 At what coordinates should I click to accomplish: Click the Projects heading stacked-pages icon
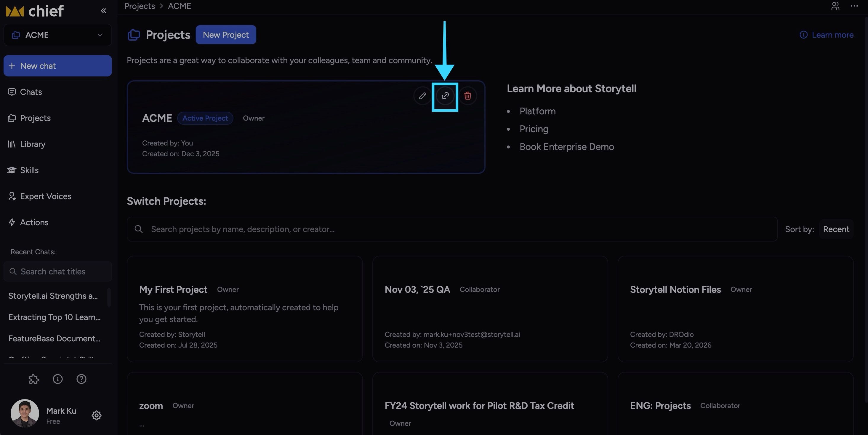click(x=134, y=35)
